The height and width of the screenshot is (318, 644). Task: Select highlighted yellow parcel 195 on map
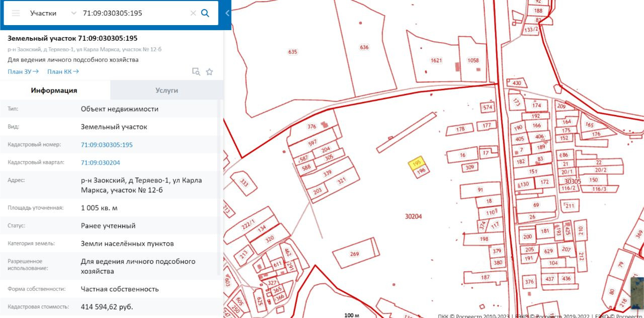pos(416,163)
